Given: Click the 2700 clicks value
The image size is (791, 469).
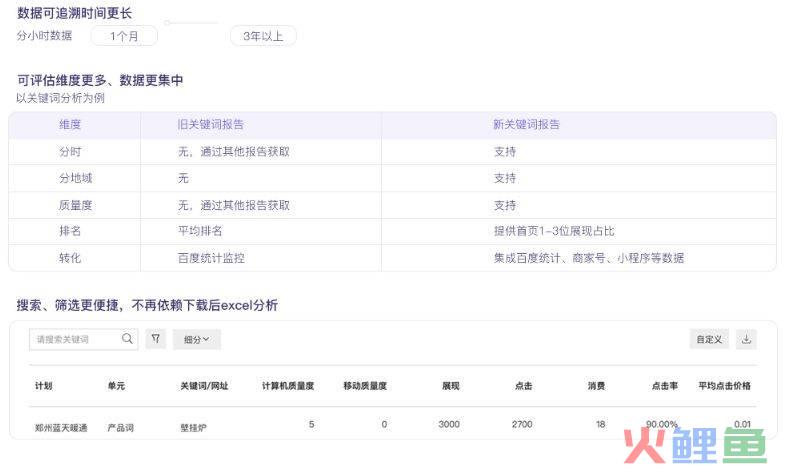Looking at the screenshot, I should tap(522, 424).
